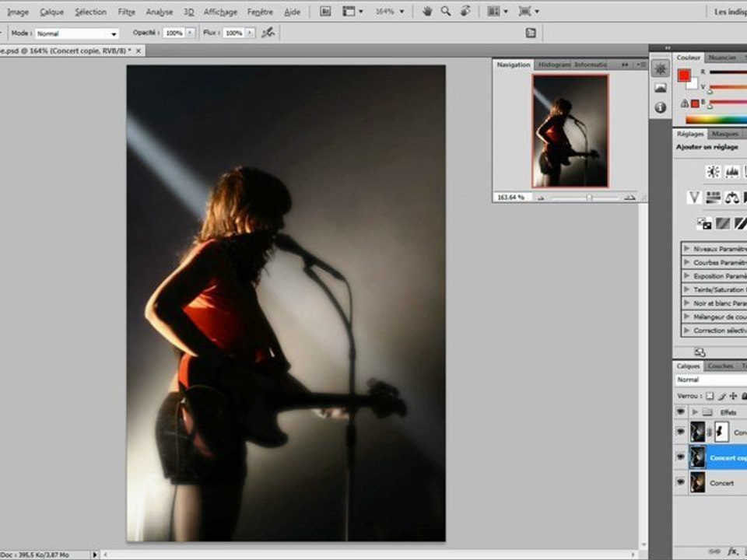Expand the Correction sélective presets
Viewport: 747px width, 560px height.
pyautogui.click(x=686, y=330)
